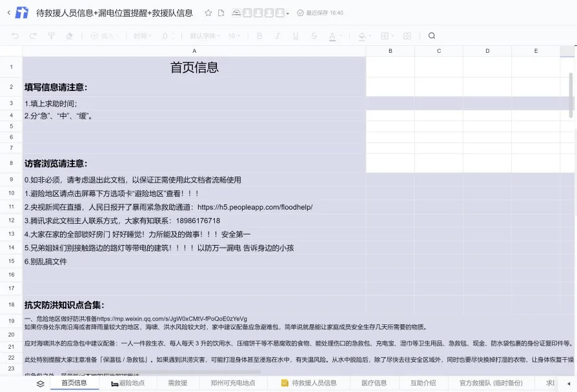Select column A header
Screen dimensions: 577x392
(x=194, y=51)
